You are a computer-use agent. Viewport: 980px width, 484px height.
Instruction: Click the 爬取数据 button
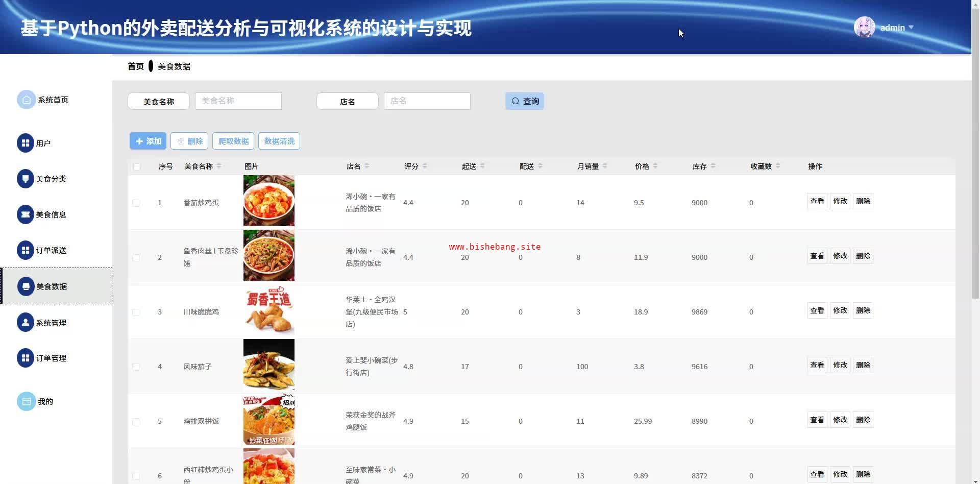click(233, 141)
